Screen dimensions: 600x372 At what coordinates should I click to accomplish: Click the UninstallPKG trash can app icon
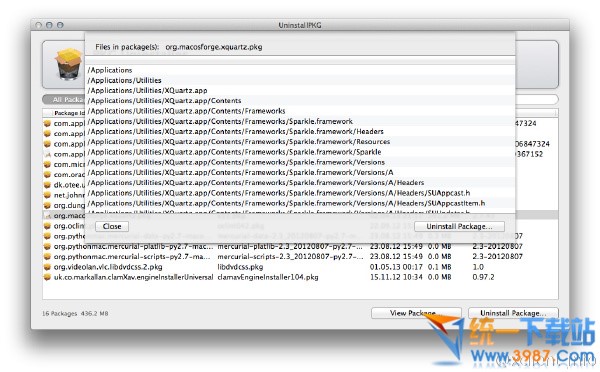pos(68,64)
